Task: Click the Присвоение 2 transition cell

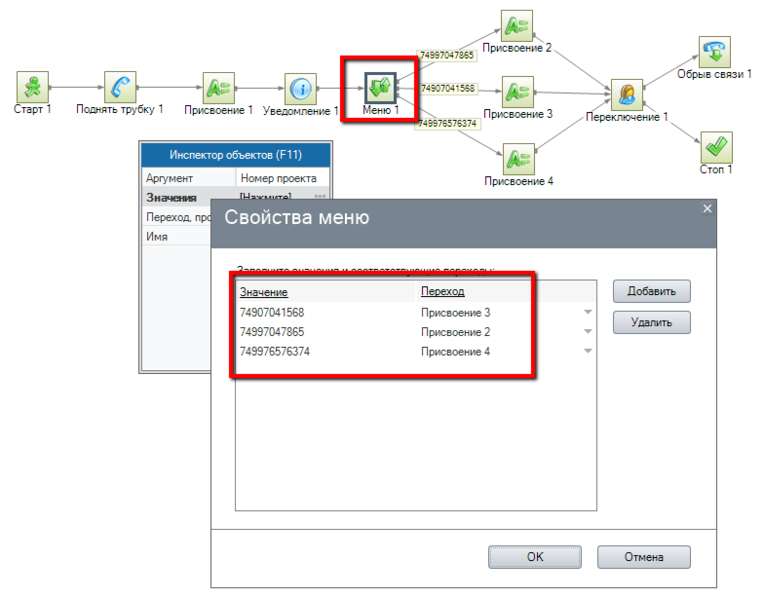Action: pos(456,332)
